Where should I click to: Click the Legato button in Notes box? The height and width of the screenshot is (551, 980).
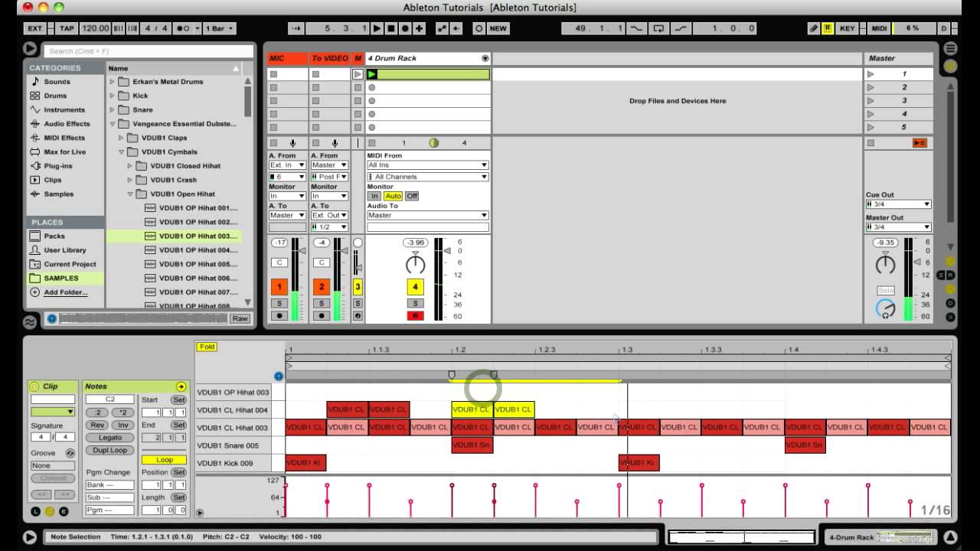click(110, 438)
